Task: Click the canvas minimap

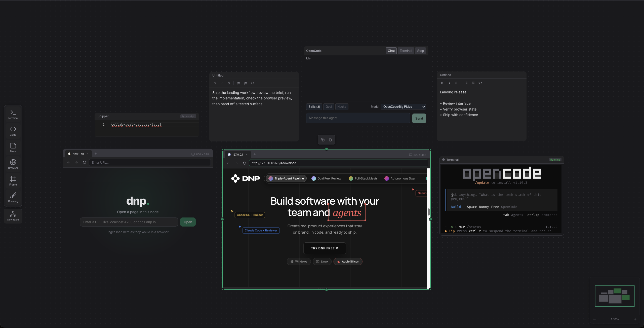Action: [x=615, y=296]
